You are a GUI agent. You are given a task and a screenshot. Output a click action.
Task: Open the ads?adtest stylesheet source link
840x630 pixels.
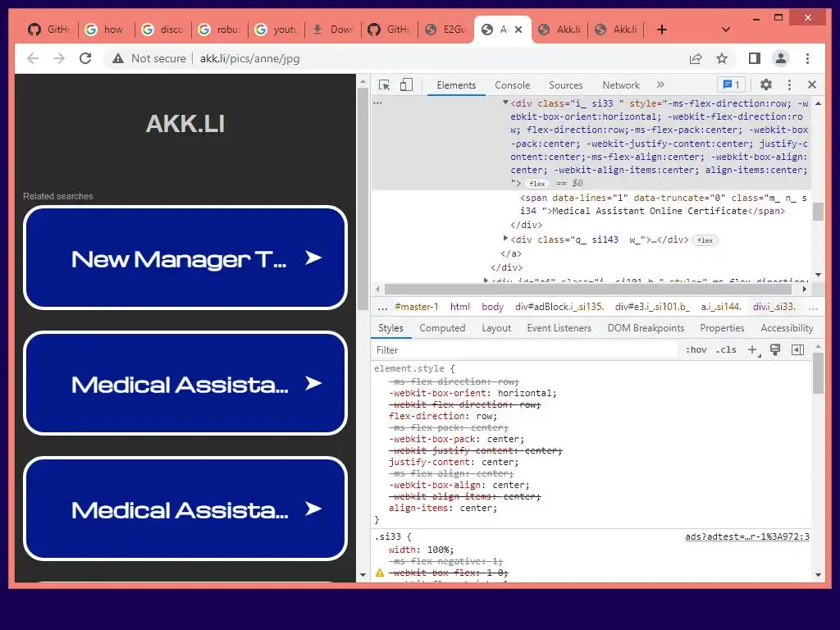pos(746,536)
